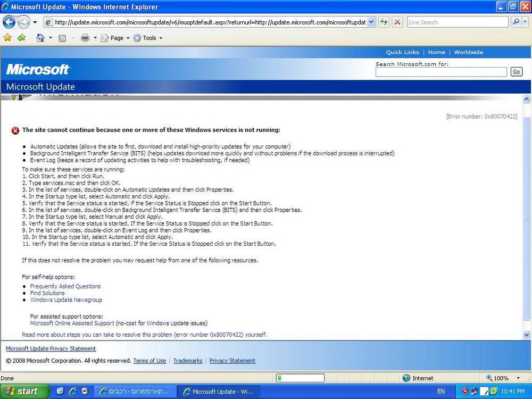
Task: Open Microsoft Update Privacy Statement link
Action: 51,348
